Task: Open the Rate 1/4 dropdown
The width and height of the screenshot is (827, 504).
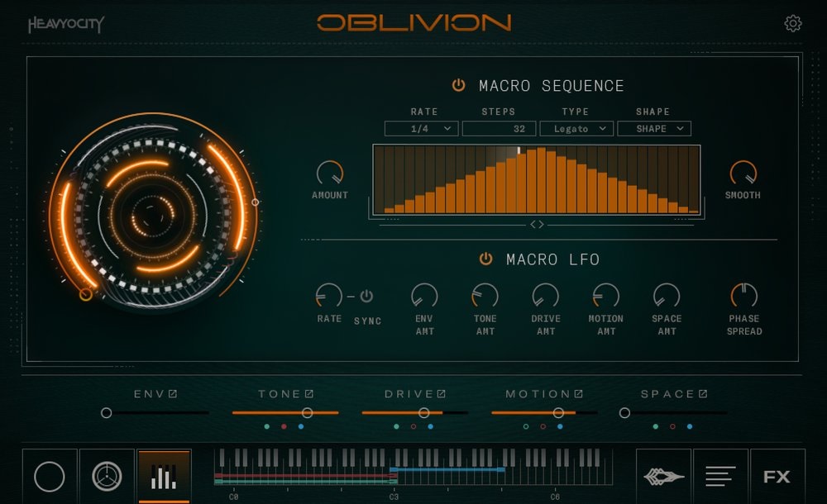Action: tap(422, 128)
